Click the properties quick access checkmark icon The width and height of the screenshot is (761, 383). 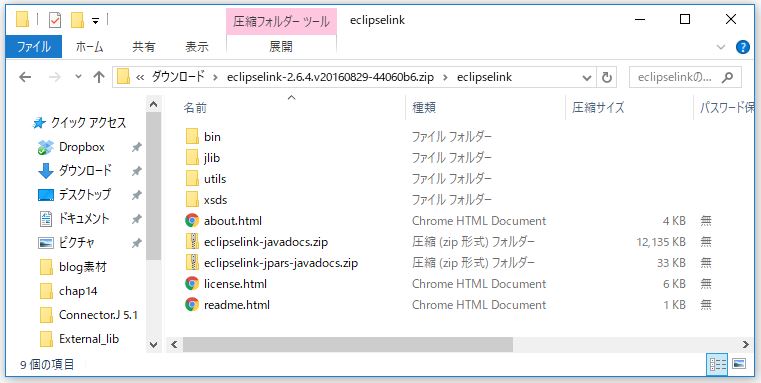click(x=55, y=20)
